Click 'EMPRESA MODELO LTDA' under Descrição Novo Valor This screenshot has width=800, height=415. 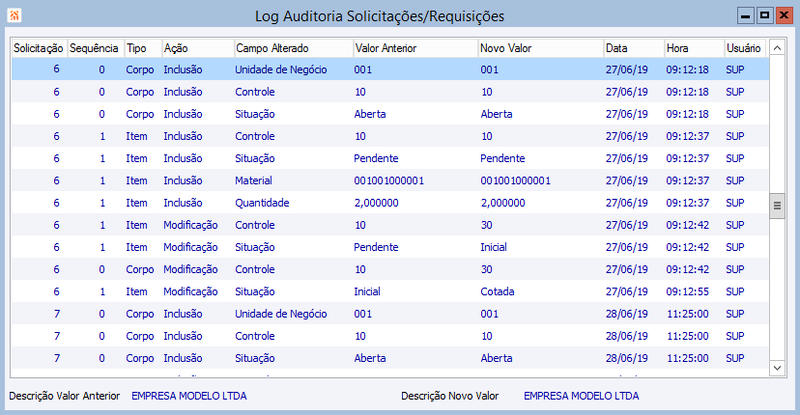click(581, 396)
